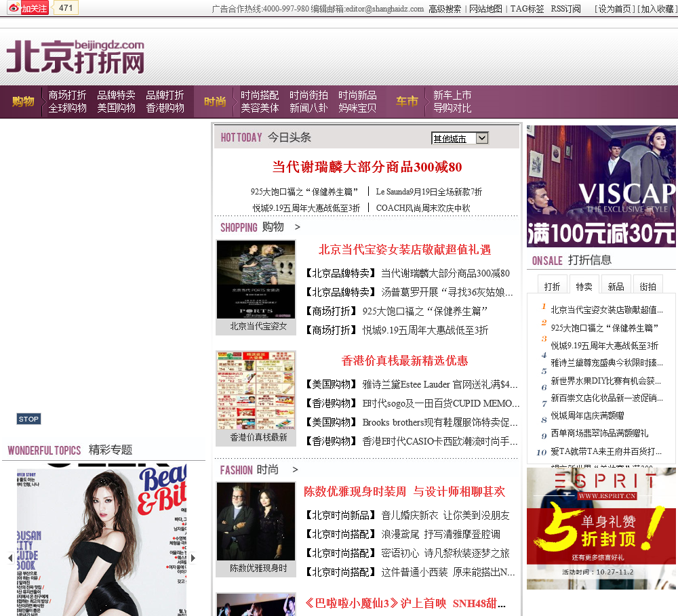This screenshot has height=616, width=678.
Task: Open 时尚新品 navigation item
Action: (357, 95)
